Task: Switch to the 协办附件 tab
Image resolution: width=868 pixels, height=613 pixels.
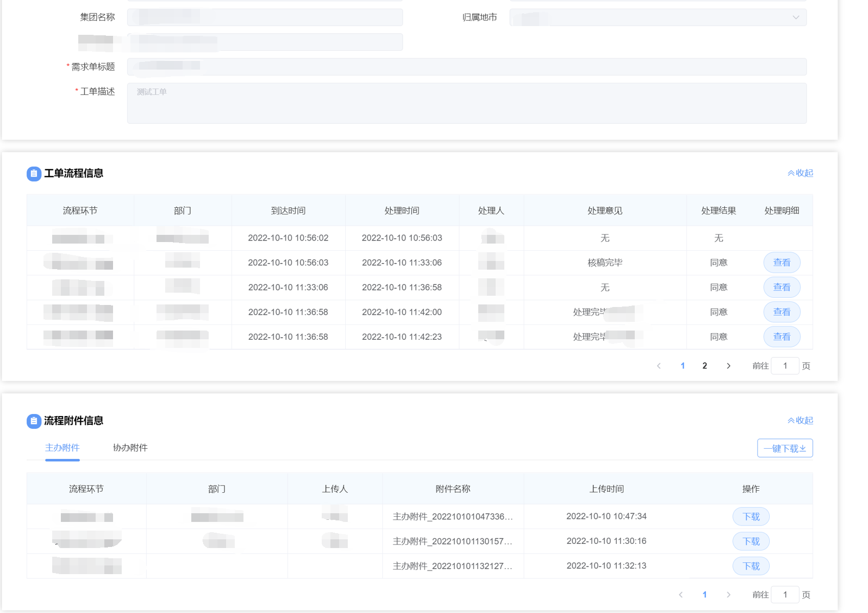Action: [x=130, y=448]
